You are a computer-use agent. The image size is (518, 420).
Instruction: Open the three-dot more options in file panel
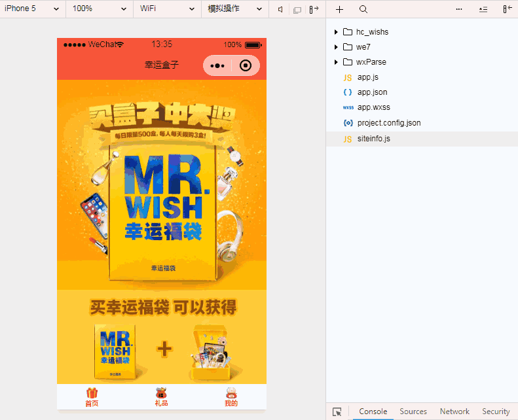[x=458, y=9]
